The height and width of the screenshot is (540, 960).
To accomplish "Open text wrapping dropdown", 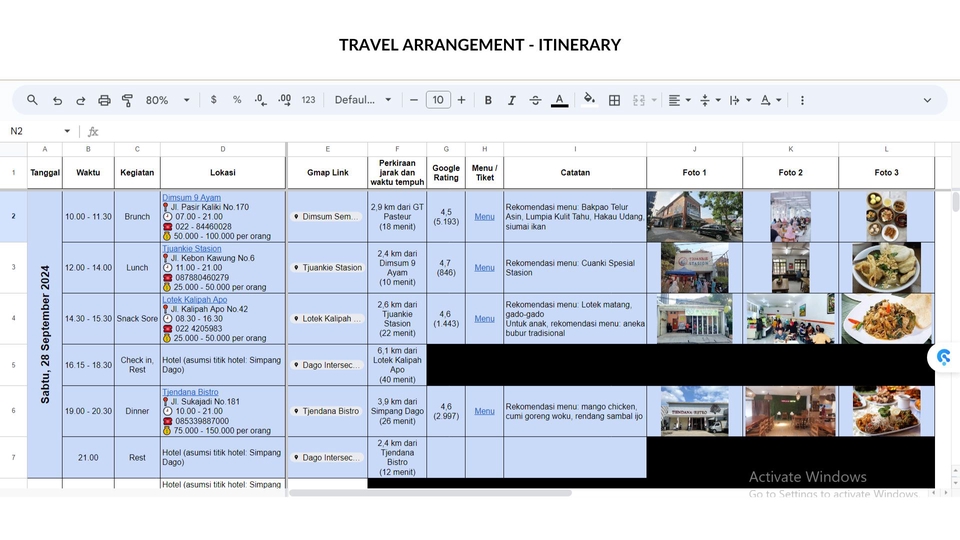I will pos(740,100).
